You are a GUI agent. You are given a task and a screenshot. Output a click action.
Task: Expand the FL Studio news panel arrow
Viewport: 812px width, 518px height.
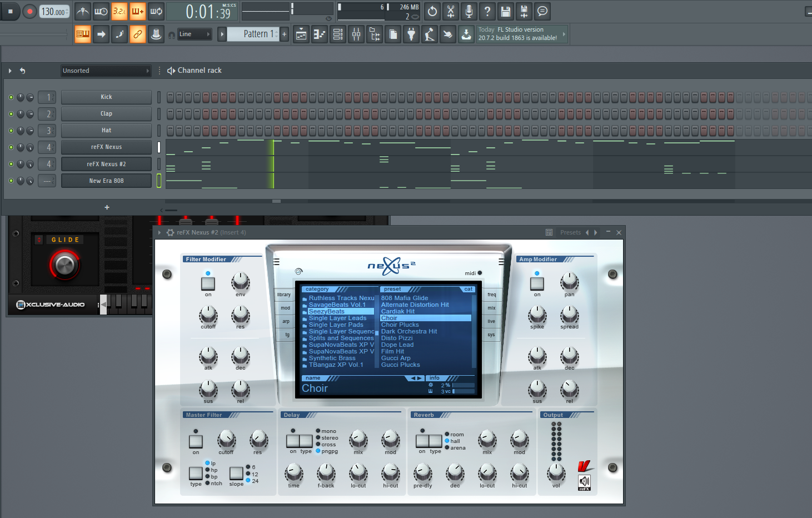(564, 34)
